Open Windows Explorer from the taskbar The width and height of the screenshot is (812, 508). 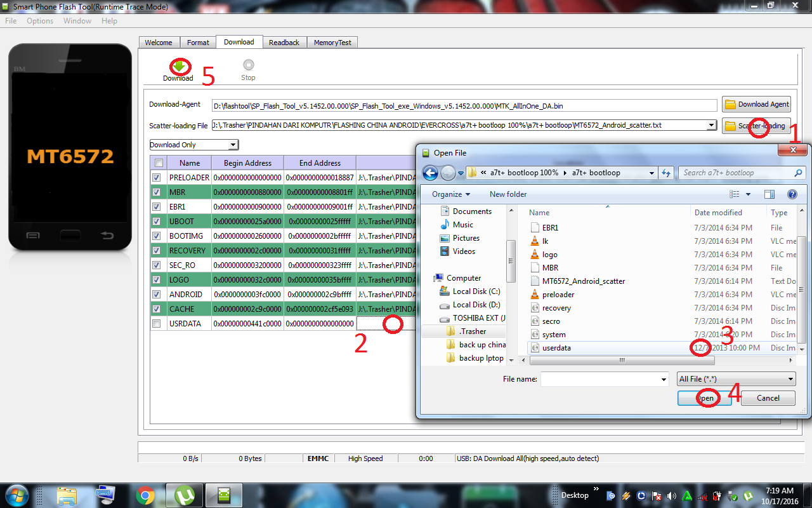coord(67,495)
